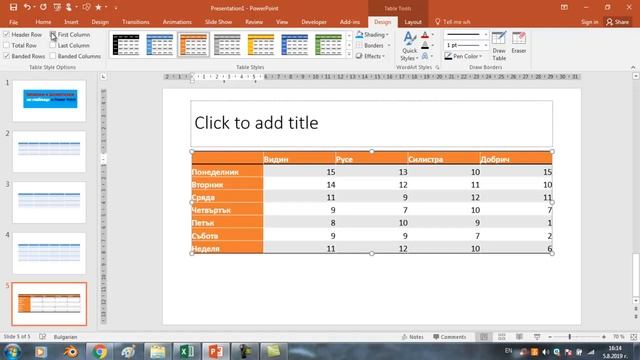
Task: Switch to Slide Sorter view
Action: tap(502, 337)
